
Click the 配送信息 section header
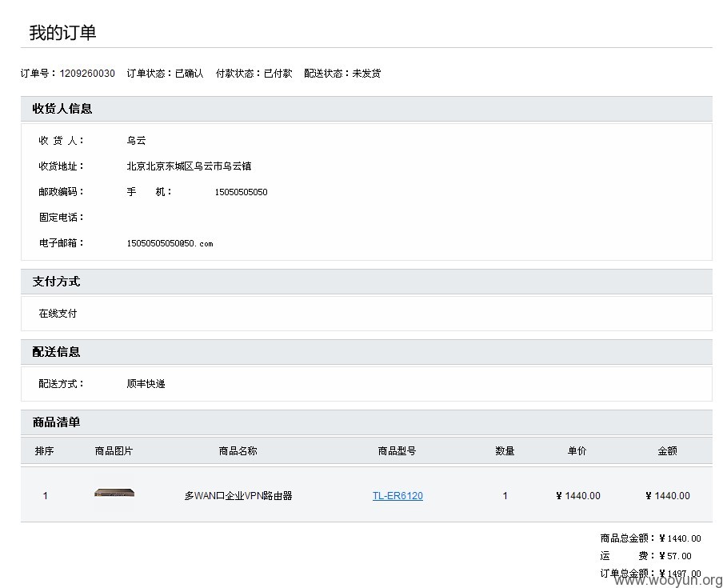coord(366,352)
